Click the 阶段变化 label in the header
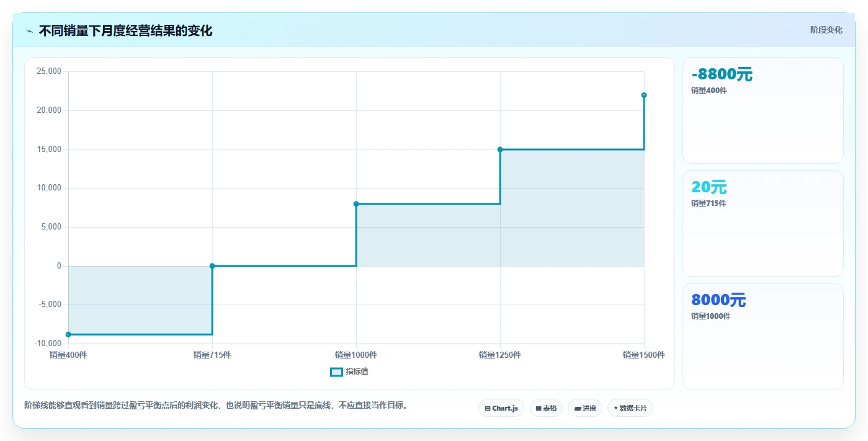The image size is (868, 441). [x=826, y=30]
